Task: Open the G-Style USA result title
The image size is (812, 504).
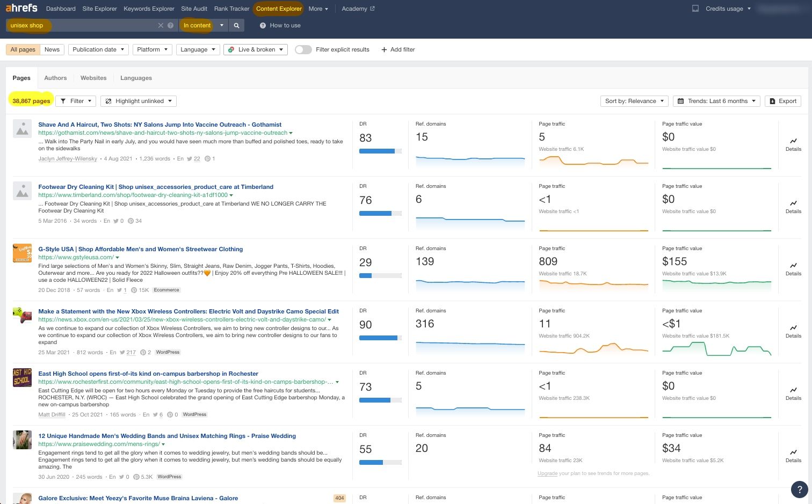Action: pos(140,249)
